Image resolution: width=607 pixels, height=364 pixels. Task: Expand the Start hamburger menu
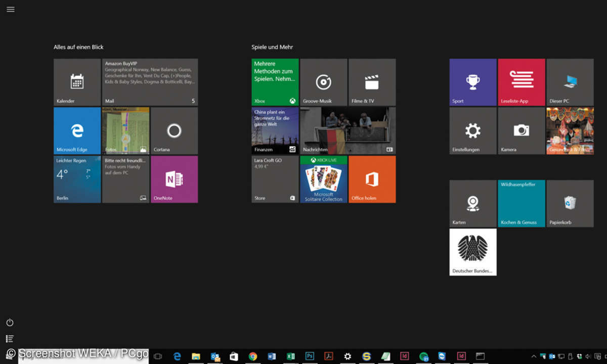[x=10, y=9]
